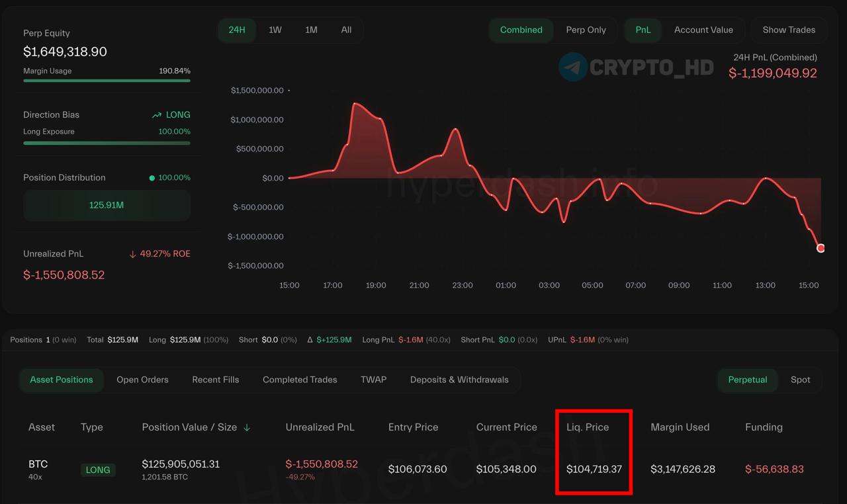Click the Short $0.0 summary stat
The height and width of the screenshot is (504, 847).
(268, 339)
